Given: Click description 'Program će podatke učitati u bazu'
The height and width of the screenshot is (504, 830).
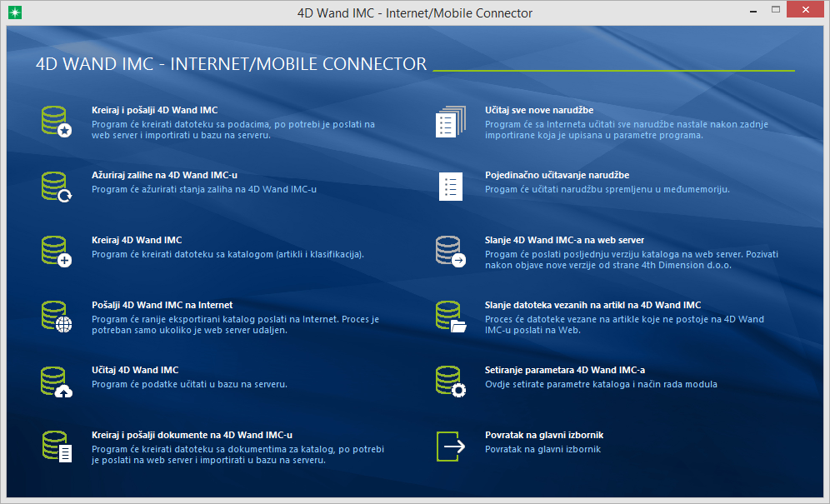Looking at the screenshot, I should (x=189, y=384).
